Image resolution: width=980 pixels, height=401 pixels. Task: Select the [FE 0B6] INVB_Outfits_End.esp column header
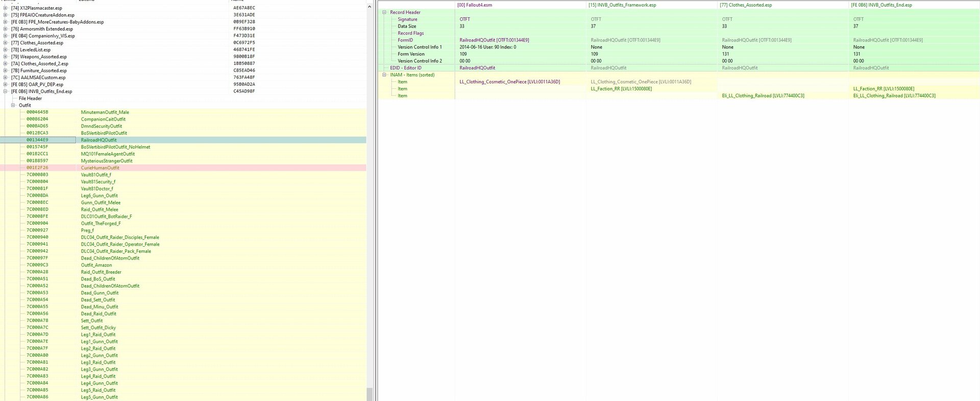[x=914, y=5]
